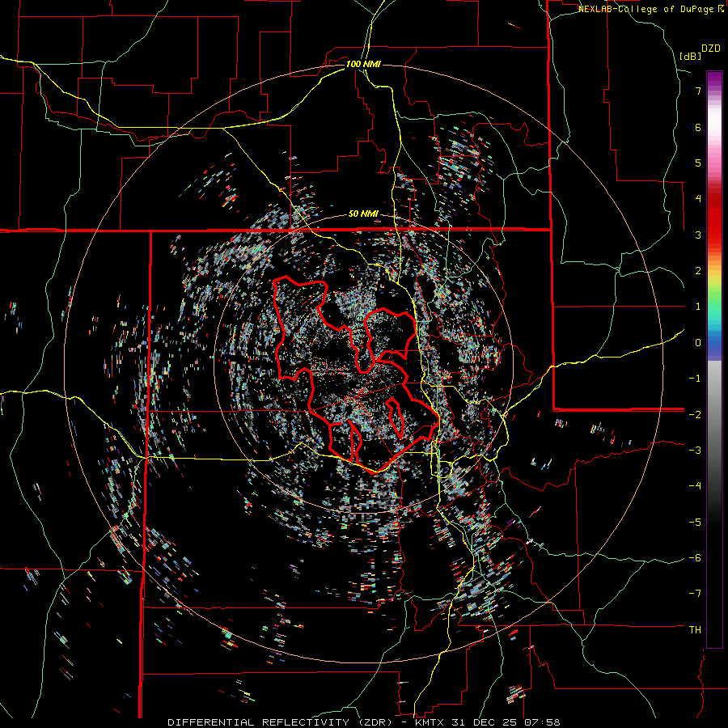Click the 0 dB tick on color scale
The width and height of the screenshot is (728, 728).
(x=698, y=343)
